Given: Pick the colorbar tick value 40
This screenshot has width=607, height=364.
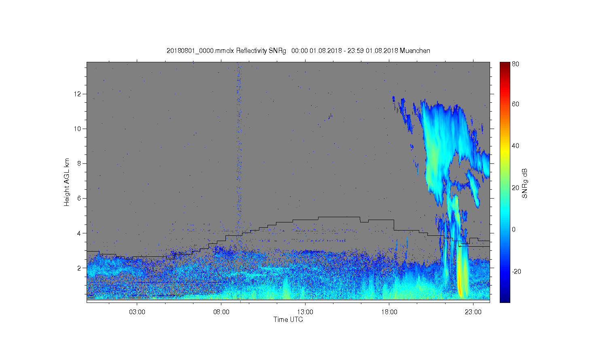Looking at the screenshot, I should click(516, 146).
